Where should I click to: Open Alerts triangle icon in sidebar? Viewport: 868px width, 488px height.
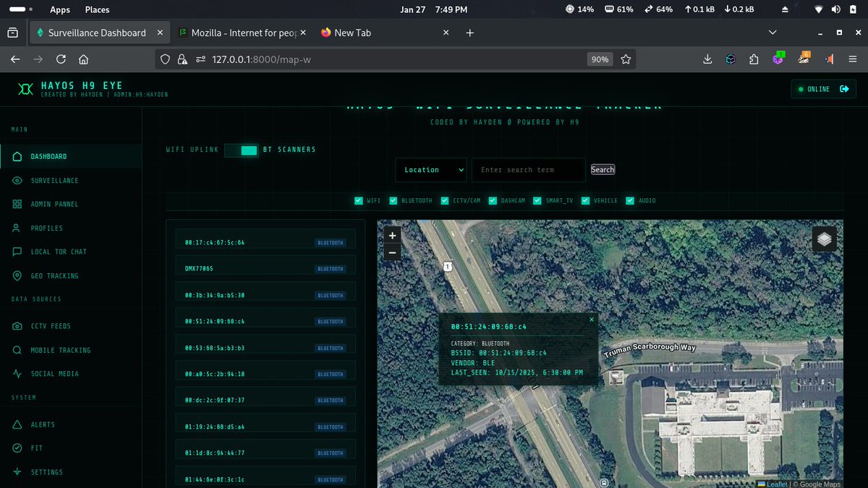pos(17,424)
